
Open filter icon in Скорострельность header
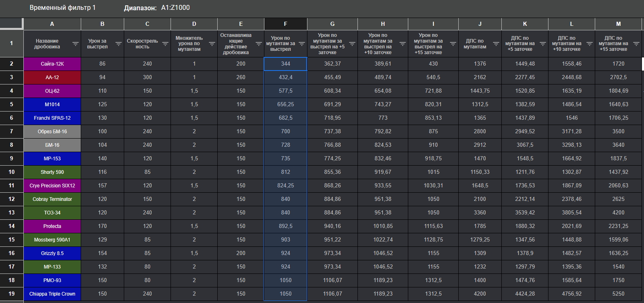(x=165, y=44)
